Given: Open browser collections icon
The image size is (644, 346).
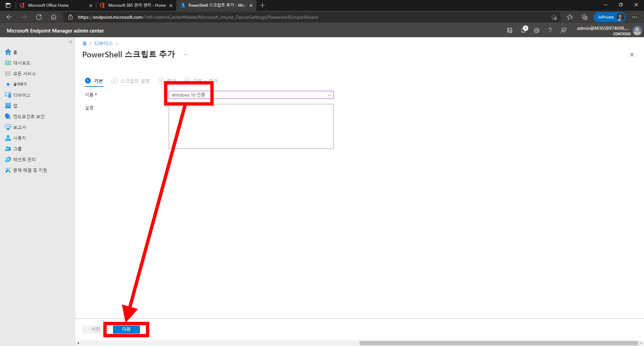Looking at the screenshot, I should (585, 17).
